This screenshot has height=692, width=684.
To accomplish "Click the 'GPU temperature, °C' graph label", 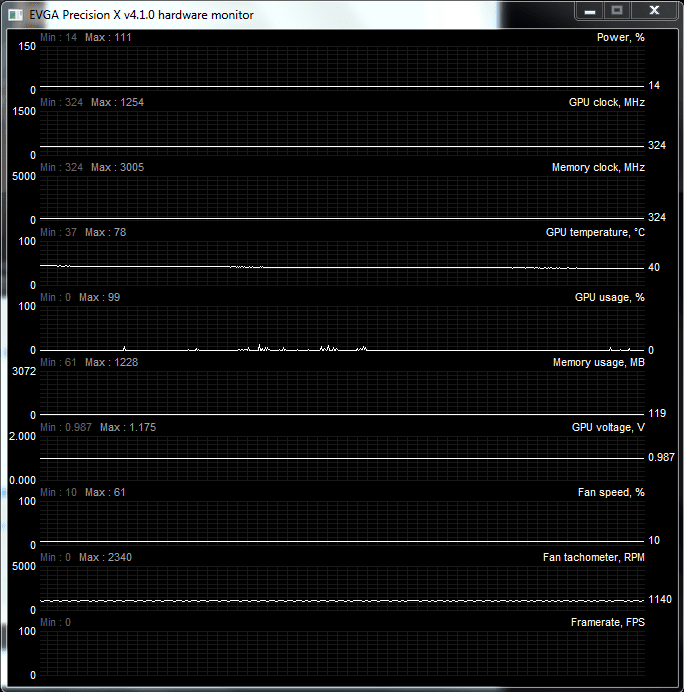I will click(x=595, y=232).
